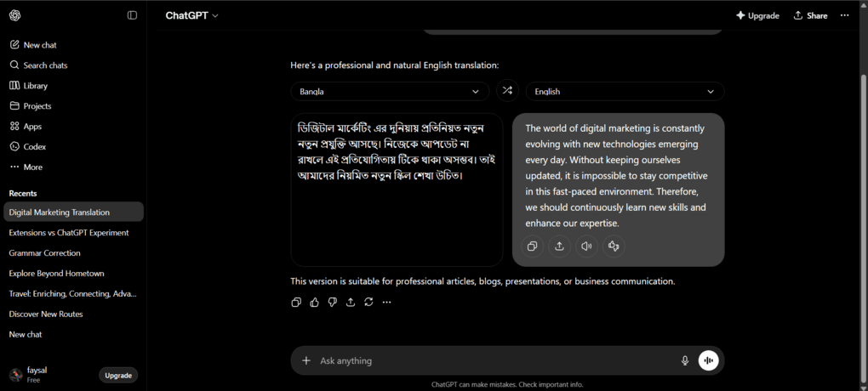This screenshot has width=868, height=391.
Task: Click the Bangla source text box
Action: [397, 190]
